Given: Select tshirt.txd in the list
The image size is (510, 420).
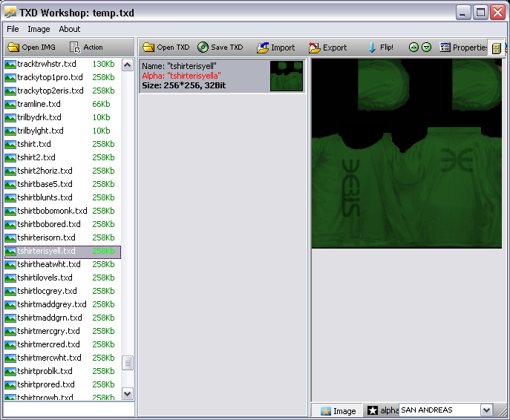Looking at the screenshot, I should tap(62, 144).
